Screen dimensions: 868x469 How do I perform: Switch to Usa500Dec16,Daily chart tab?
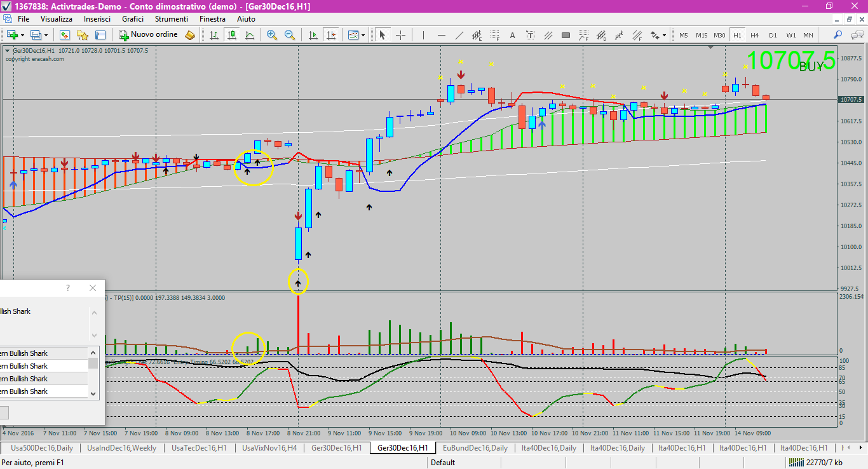[42, 448]
